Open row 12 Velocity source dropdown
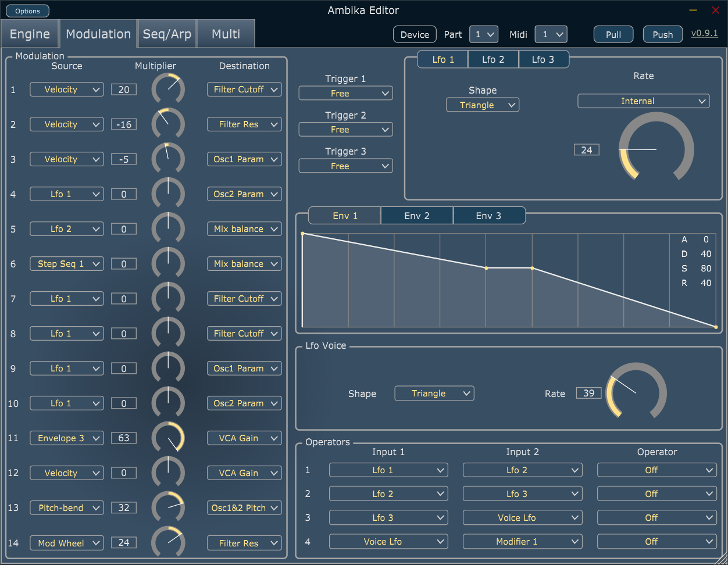 click(x=66, y=473)
